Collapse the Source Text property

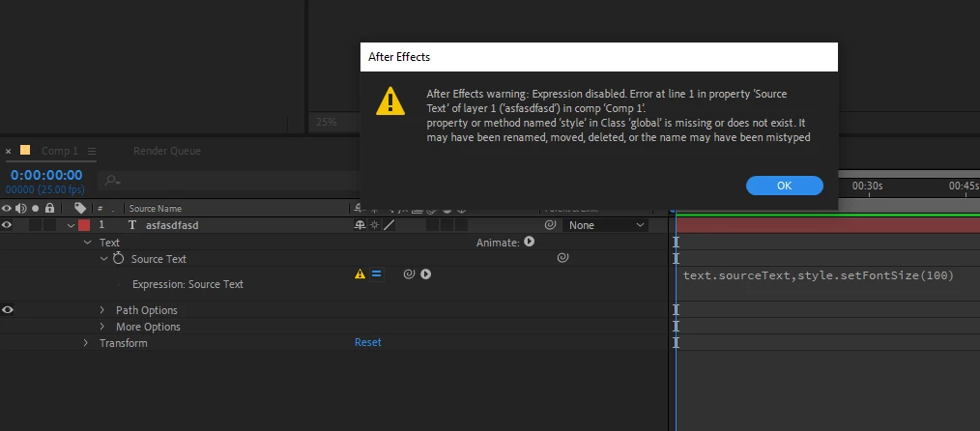coord(103,259)
